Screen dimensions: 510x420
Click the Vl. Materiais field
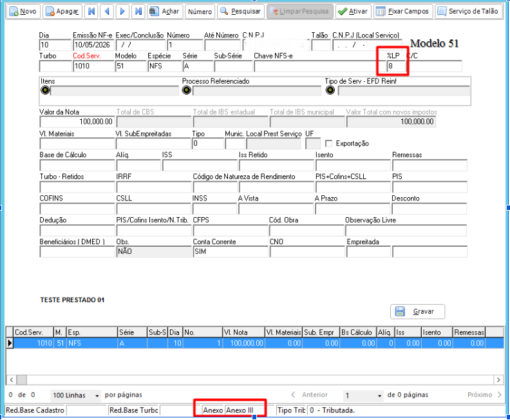click(77, 144)
